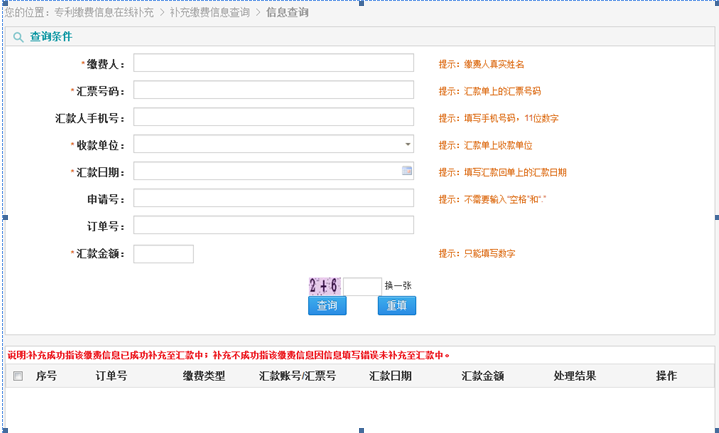The image size is (719, 433).
Task: Focus the 缴费人 input field
Action: pyautogui.click(x=273, y=63)
